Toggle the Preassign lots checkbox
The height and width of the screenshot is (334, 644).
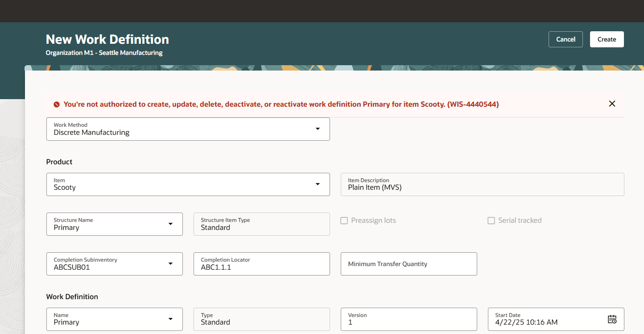click(x=344, y=220)
